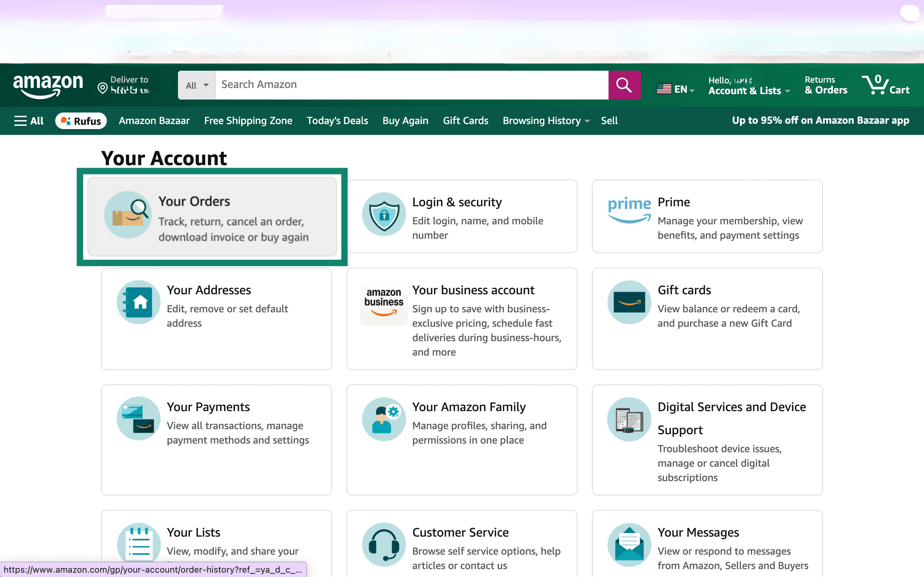Click the Your Addresses house icon
924x577 pixels.
click(x=138, y=302)
